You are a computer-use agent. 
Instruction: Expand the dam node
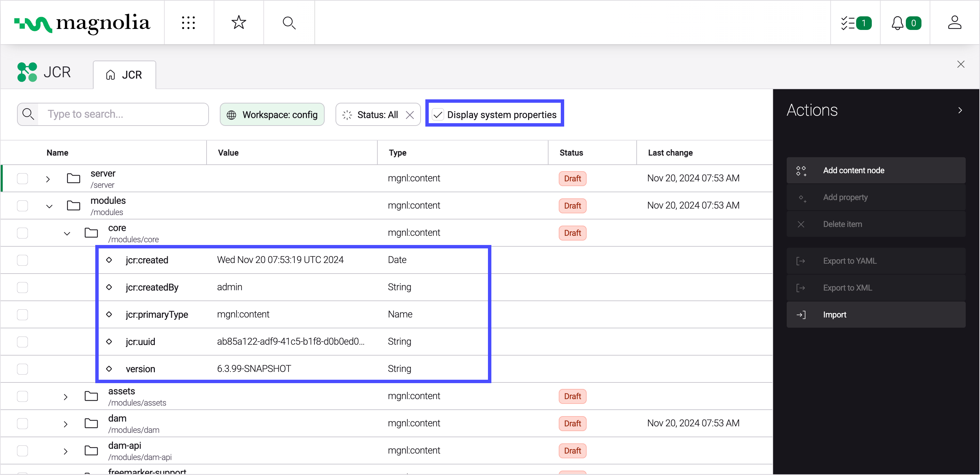65,424
